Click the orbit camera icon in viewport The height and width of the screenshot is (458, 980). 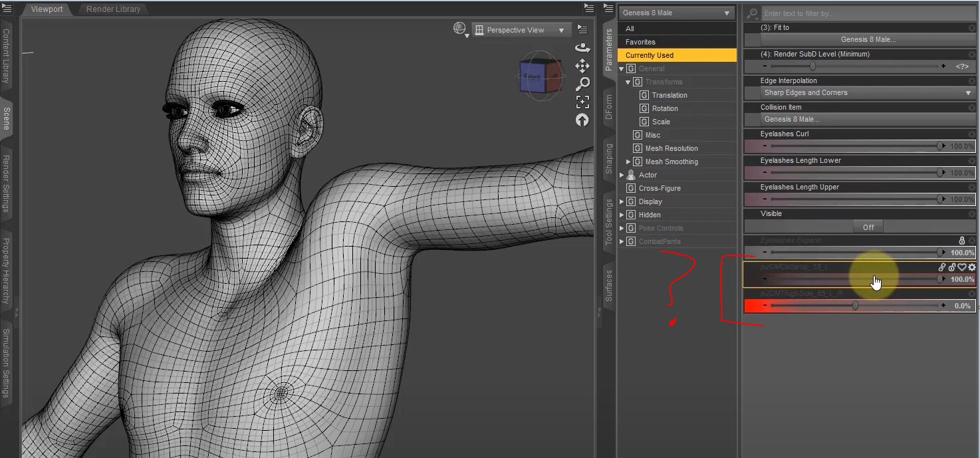582,47
